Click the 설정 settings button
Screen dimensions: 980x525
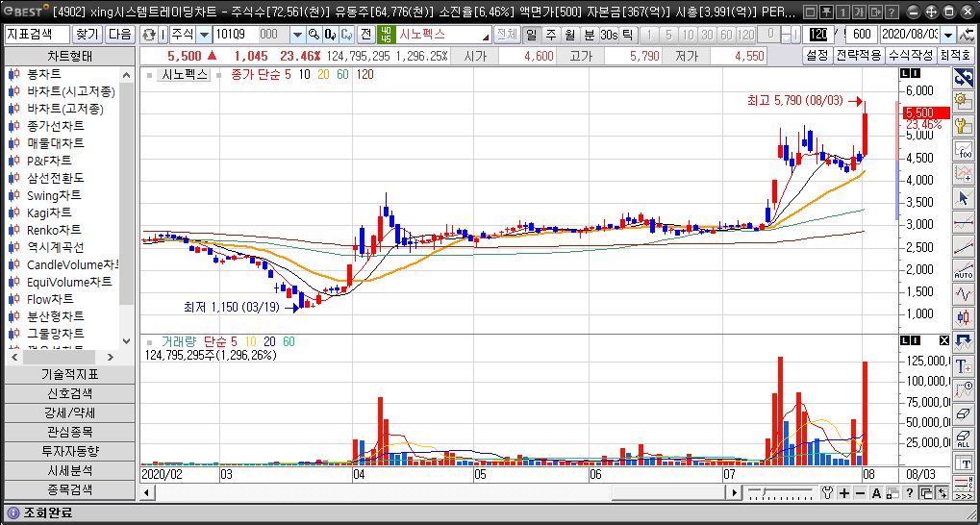817,56
